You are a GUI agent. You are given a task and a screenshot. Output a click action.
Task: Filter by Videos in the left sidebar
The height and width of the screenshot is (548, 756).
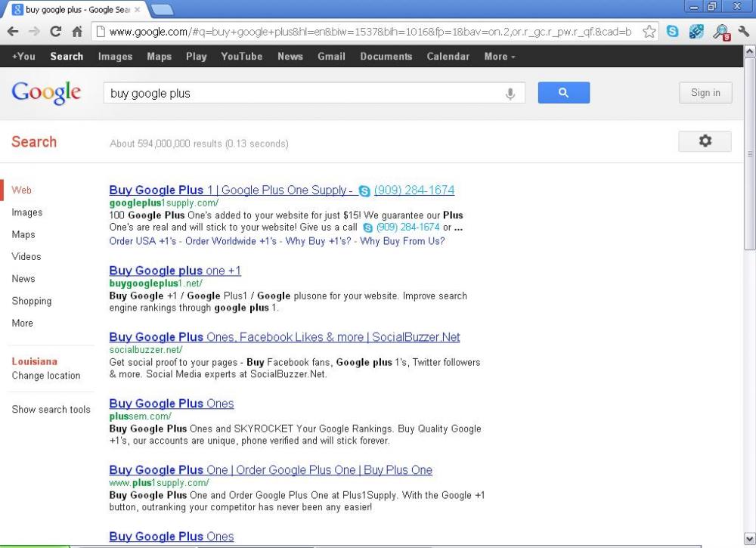(26, 256)
